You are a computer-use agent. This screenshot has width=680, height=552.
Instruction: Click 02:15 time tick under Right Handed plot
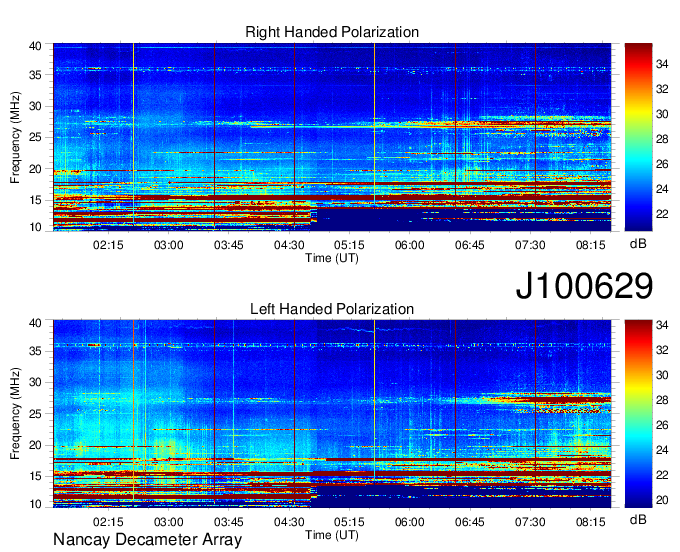pyautogui.click(x=108, y=245)
